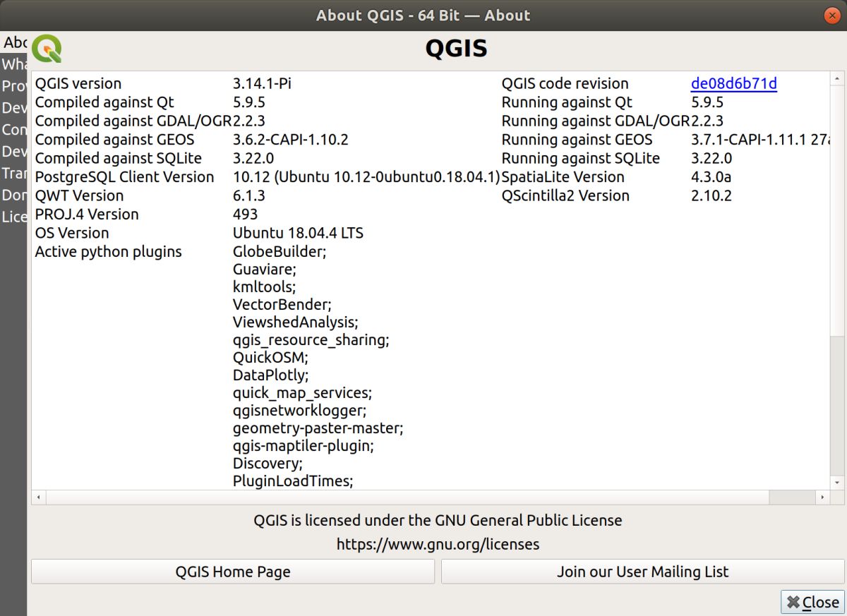The image size is (847, 616).
Task: Click the qgisnetworklogger plugin entry
Action: tap(299, 411)
